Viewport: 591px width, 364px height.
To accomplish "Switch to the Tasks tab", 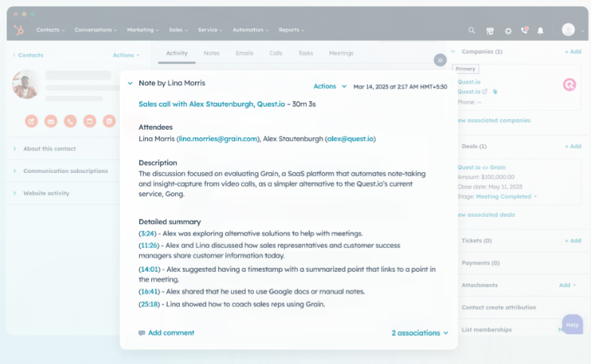I will tap(305, 53).
